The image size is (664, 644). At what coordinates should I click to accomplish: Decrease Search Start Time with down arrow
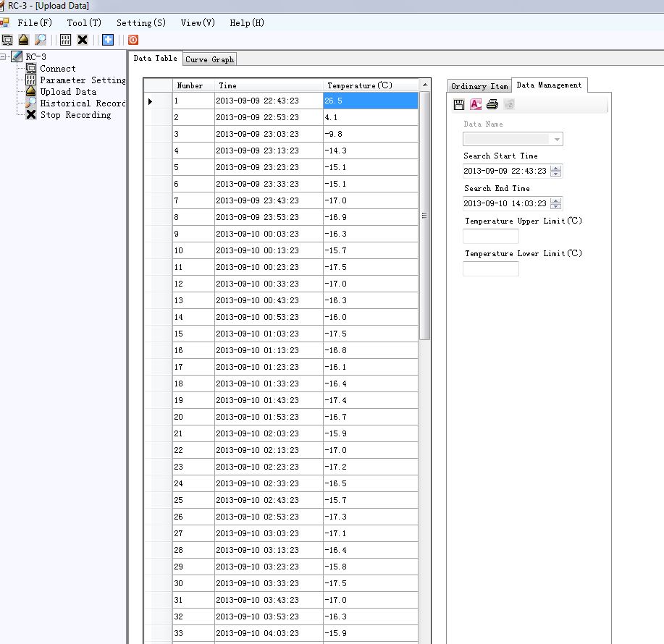tap(556, 174)
